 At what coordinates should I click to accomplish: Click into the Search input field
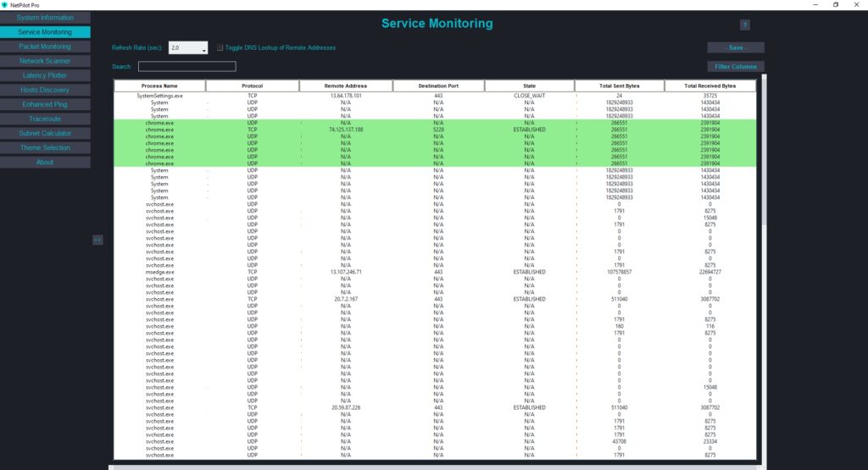187,66
